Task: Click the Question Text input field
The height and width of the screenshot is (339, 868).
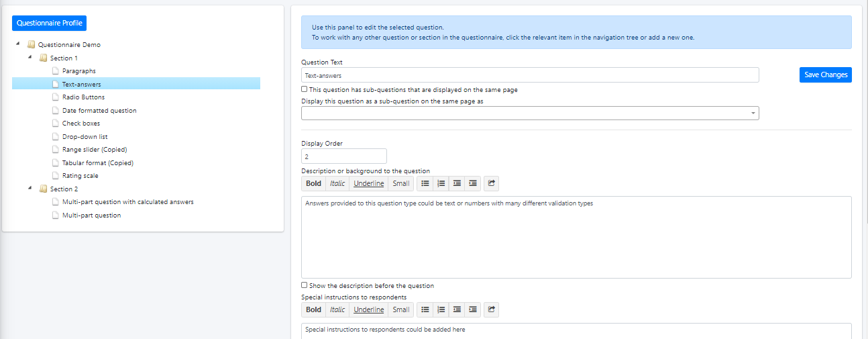Action: coord(530,75)
